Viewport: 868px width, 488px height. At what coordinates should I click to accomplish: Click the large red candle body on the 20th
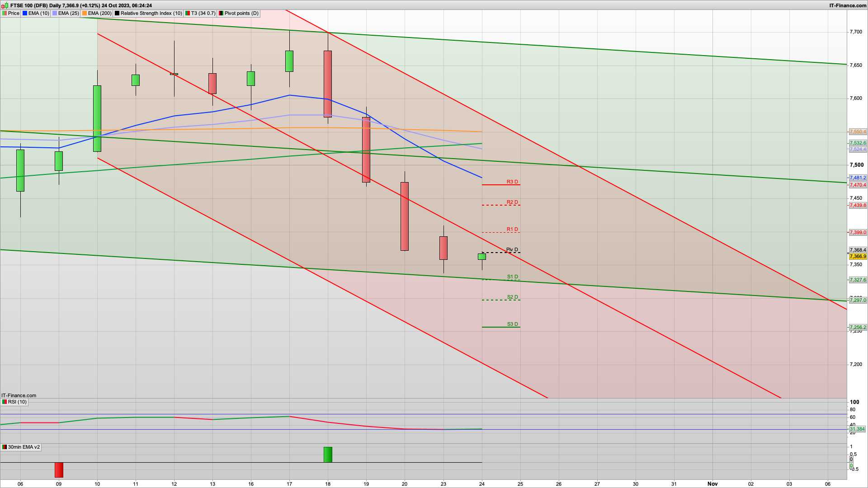405,216
